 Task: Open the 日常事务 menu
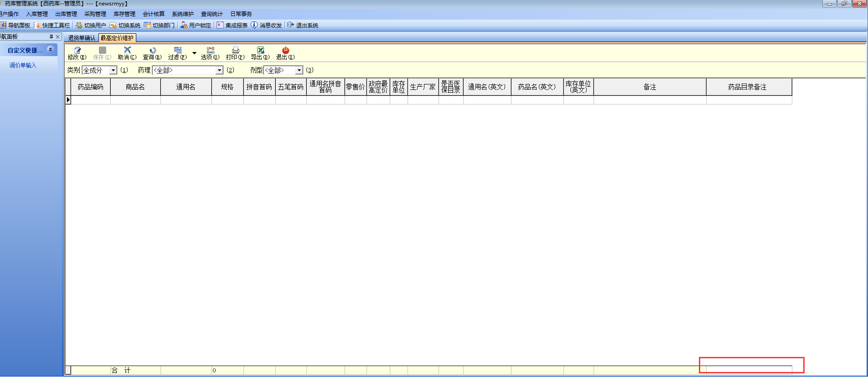241,14
